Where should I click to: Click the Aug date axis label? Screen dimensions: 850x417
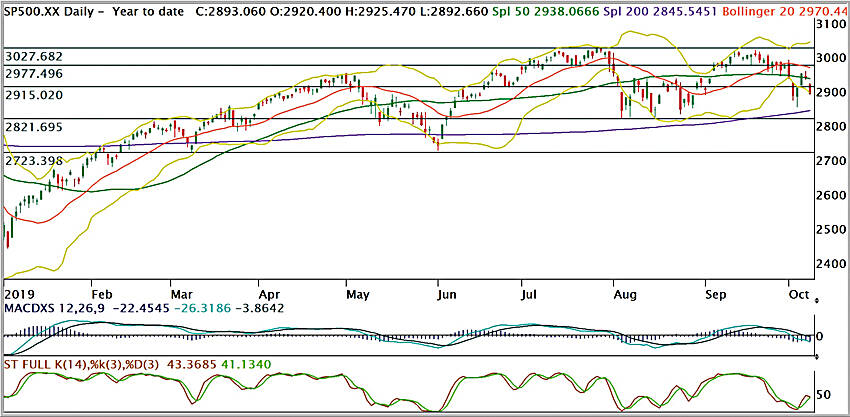[625, 295]
